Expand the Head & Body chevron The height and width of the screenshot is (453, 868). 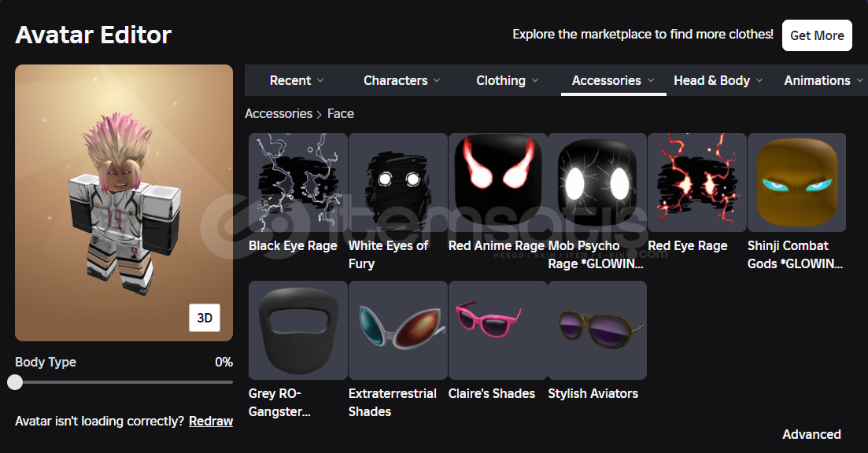tap(759, 81)
